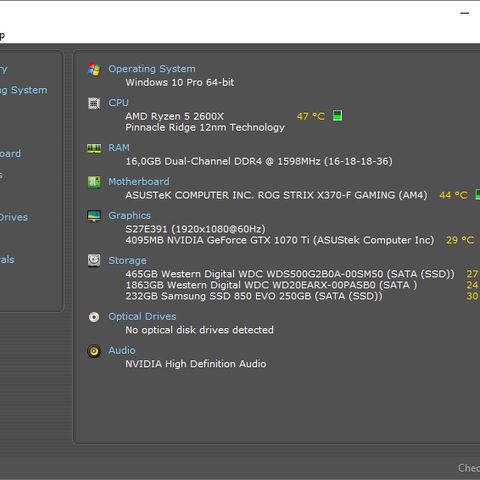The height and width of the screenshot is (480, 480).
Task: Select sidebar item ending in 'oard'
Action: coord(10,154)
